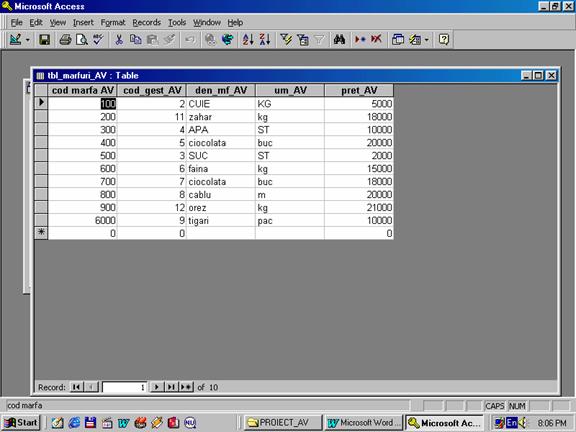Go to next record navigation button
This screenshot has width=576, height=432.
156,387
